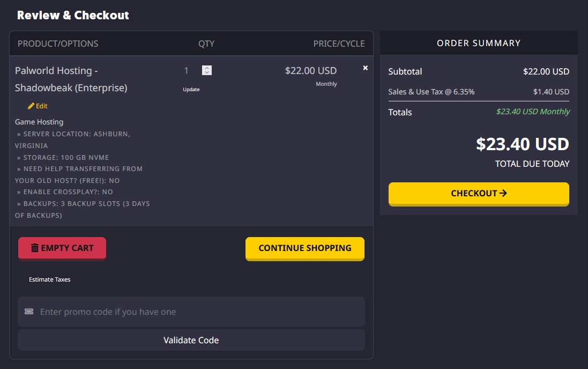The height and width of the screenshot is (369, 588).
Task: Click the TOTAL DUE TODAY label
Action: tap(532, 164)
